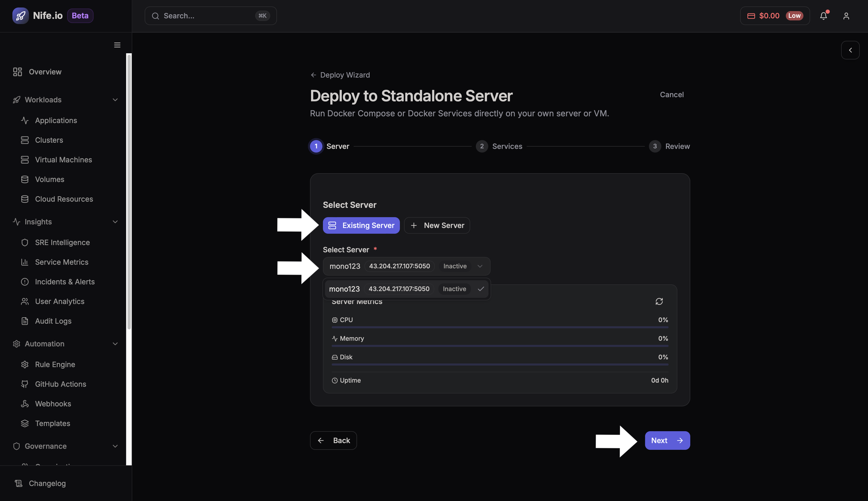Image resolution: width=868 pixels, height=501 pixels.
Task: Click the refresh icon in Server Metrics
Action: [x=659, y=301]
